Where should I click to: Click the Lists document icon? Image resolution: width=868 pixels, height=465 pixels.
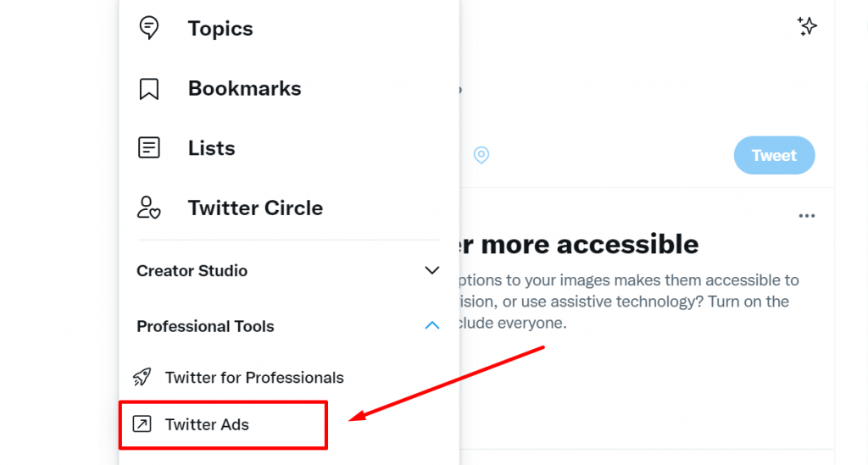148,147
